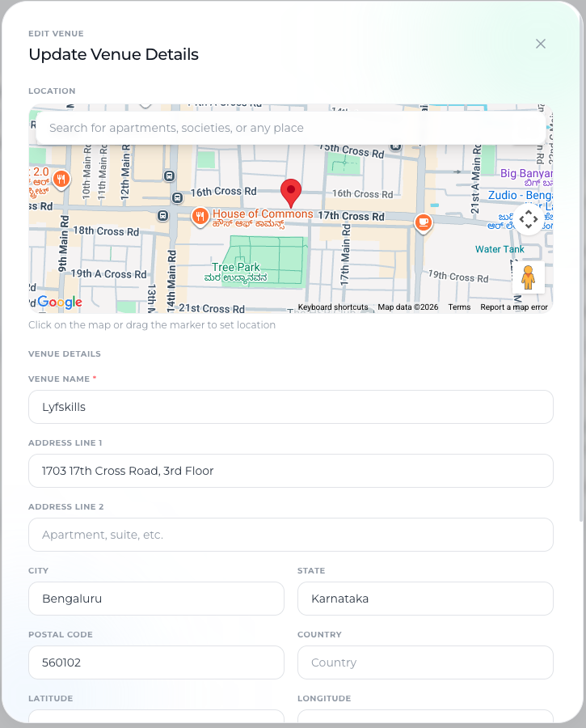Screen dimensions: 586x728
Task: Edit the City field Bengaluru
Action: click(x=156, y=599)
